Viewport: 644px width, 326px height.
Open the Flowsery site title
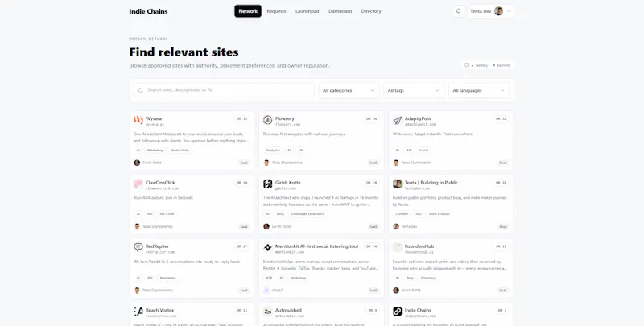click(x=285, y=118)
